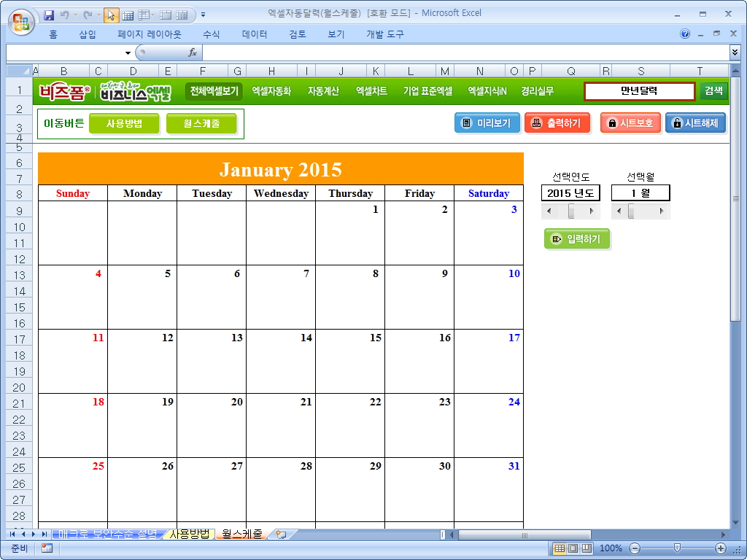Click the vertical scrollbar thumb

pos(735,199)
